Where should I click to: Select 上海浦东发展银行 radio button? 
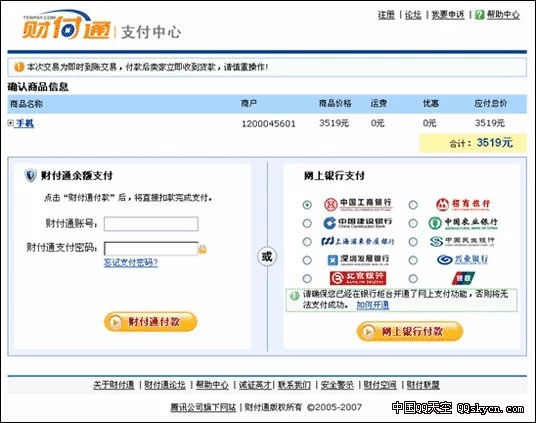click(x=307, y=242)
